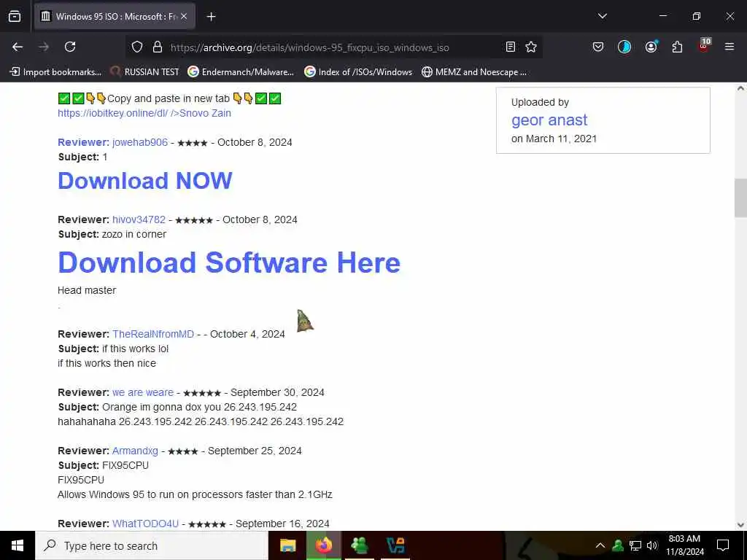Click the Download NOW link
This screenshot has width=747, height=560.
pyautogui.click(x=145, y=181)
